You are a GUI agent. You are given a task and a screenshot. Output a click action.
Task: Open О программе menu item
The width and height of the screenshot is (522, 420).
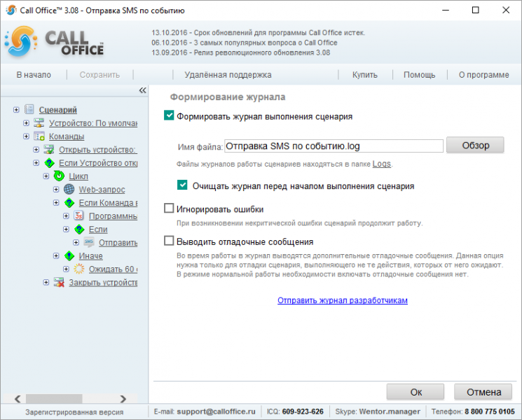pyautogui.click(x=483, y=75)
